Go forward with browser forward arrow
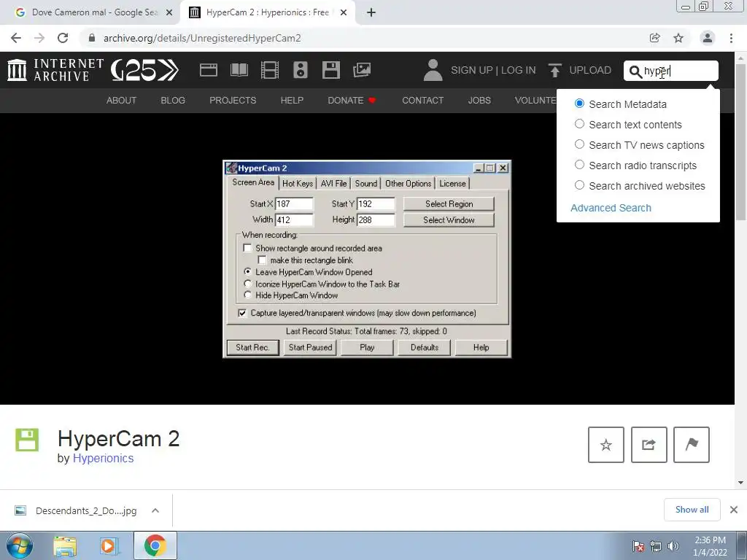This screenshot has height=560, width=747. pos(39,38)
